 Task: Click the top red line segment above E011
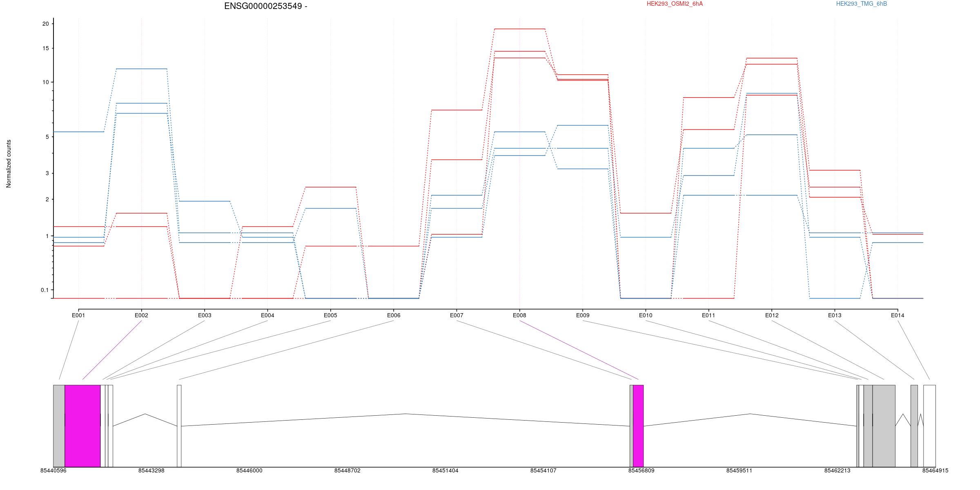pyautogui.click(x=708, y=98)
